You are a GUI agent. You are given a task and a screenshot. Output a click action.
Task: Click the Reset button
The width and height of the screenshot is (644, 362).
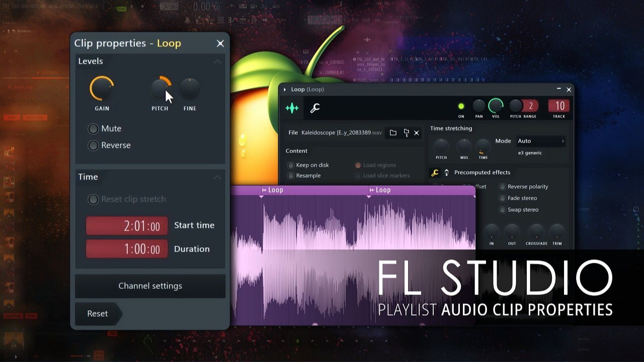[x=98, y=314]
